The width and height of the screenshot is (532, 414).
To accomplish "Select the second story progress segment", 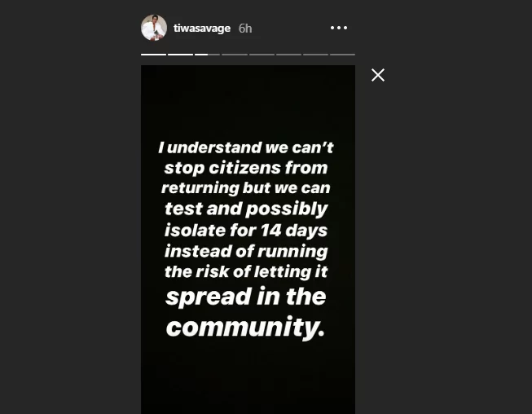I will pyautogui.click(x=180, y=54).
